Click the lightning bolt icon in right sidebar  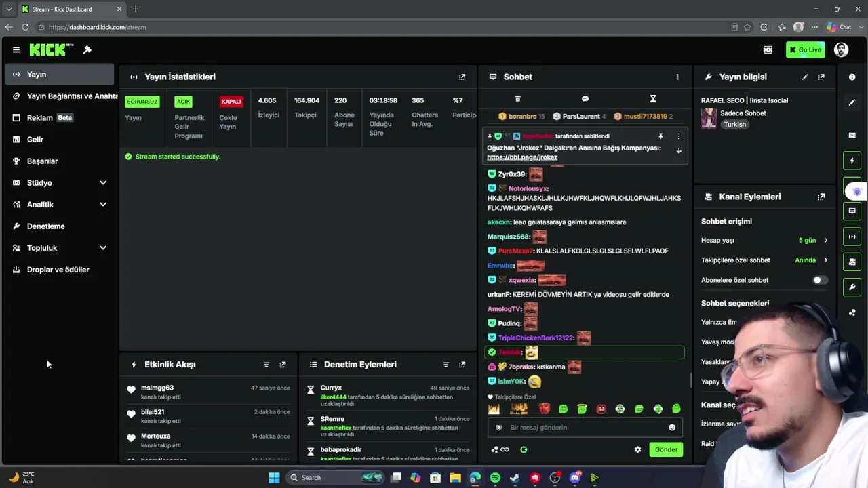[852, 161]
